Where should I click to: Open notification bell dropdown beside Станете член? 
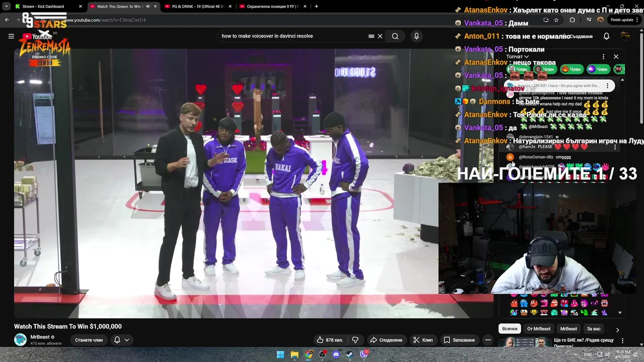pos(122,340)
